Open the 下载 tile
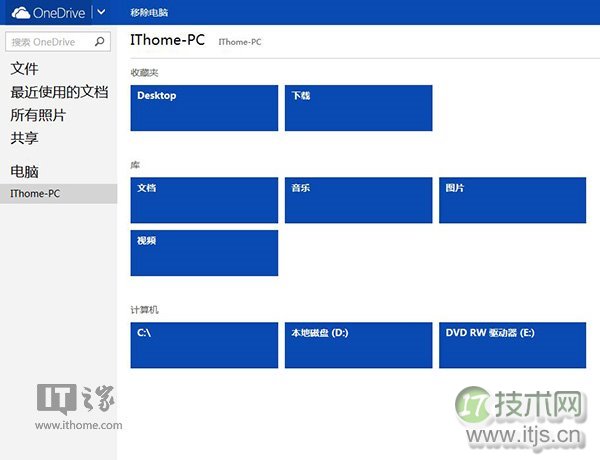The width and height of the screenshot is (600, 460). coord(359,108)
